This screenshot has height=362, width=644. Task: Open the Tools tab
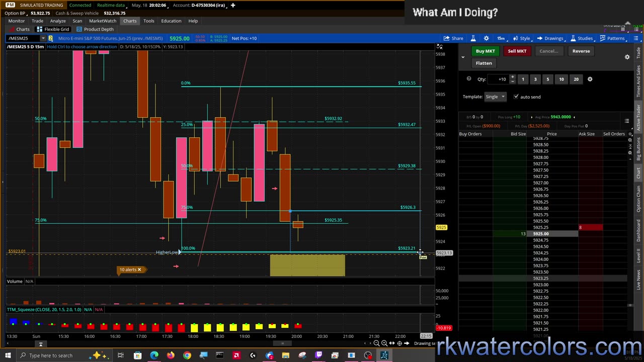148,21
